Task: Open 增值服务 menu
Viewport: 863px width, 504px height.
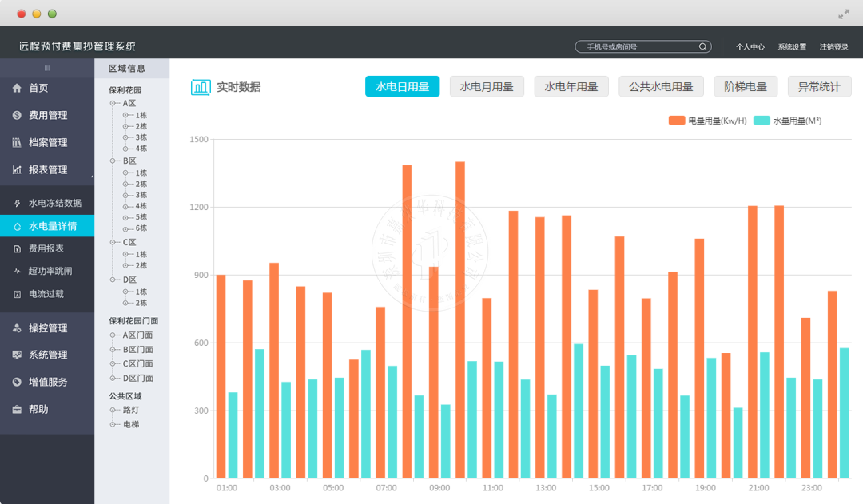Action: [x=47, y=382]
